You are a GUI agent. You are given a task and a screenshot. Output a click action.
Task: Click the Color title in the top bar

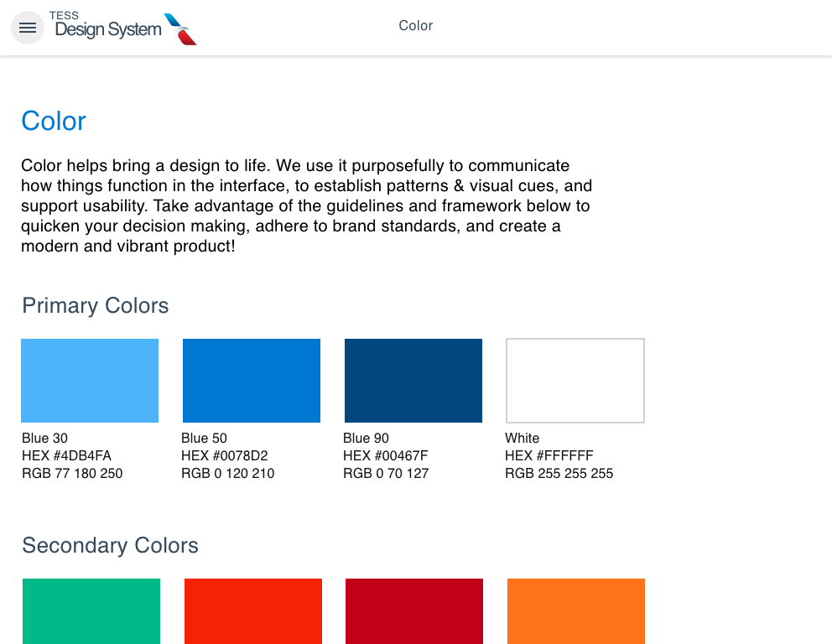tap(415, 26)
